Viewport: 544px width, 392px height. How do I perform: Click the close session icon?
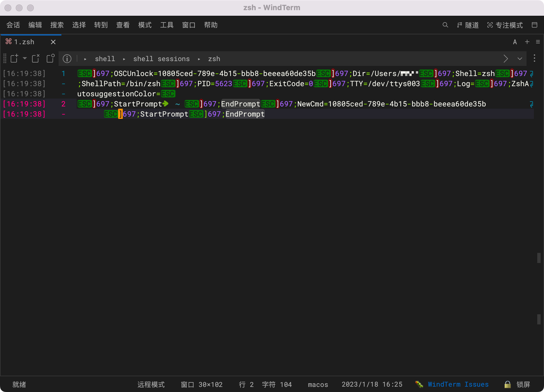(x=36, y=59)
